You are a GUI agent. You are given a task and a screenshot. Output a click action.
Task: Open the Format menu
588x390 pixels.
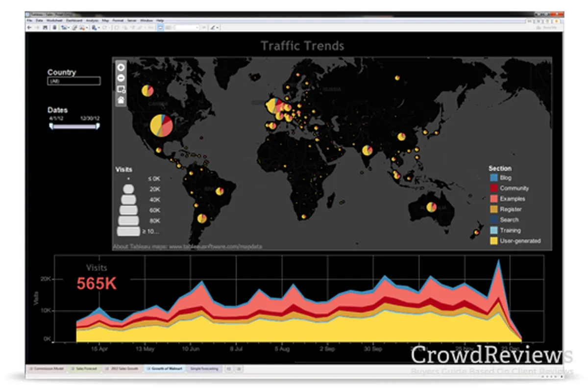point(118,21)
